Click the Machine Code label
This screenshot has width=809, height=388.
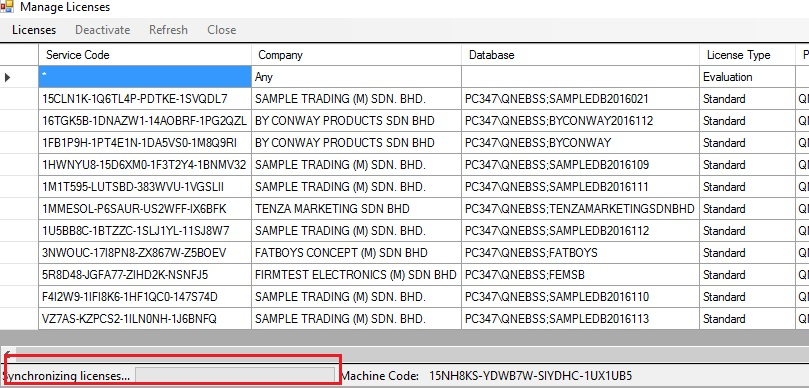[x=380, y=376]
